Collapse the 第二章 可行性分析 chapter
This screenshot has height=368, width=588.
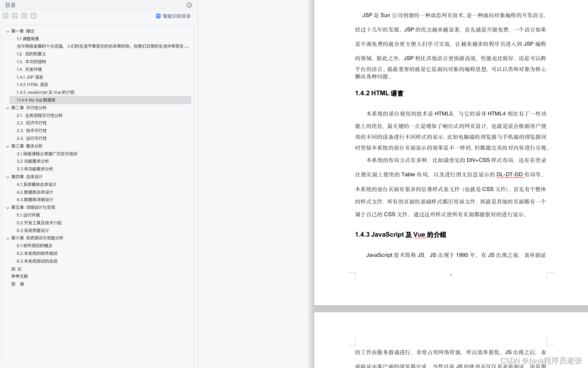coord(8,108)
